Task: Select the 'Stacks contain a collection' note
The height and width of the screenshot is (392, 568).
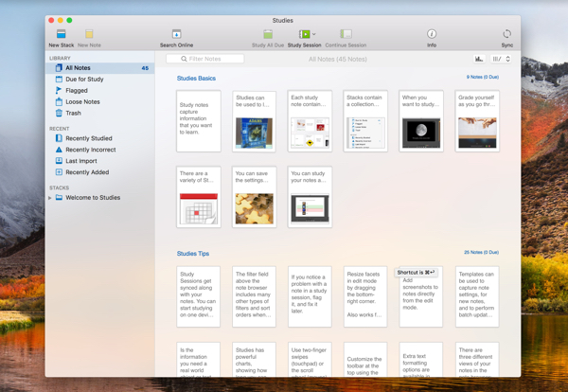Action: pyautogui.click(x=365, y=121)
